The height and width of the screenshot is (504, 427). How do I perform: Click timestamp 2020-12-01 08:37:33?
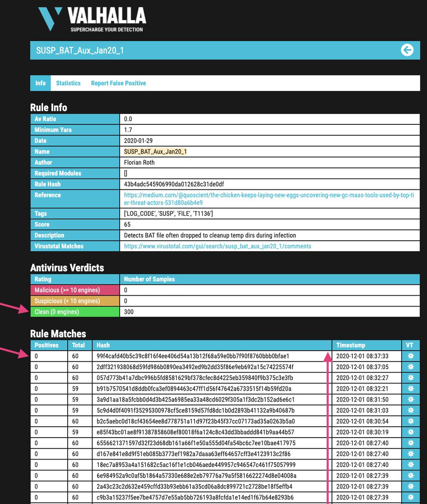click(x=362, y=356)
